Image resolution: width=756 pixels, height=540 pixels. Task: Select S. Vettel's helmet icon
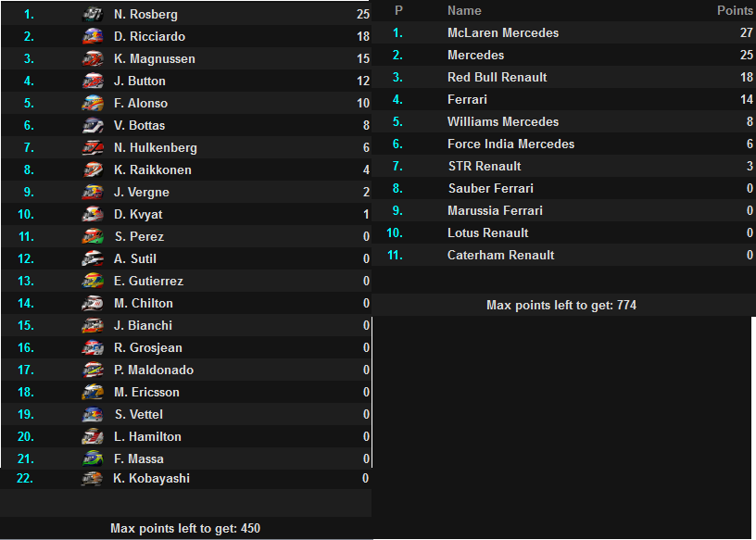93,414
